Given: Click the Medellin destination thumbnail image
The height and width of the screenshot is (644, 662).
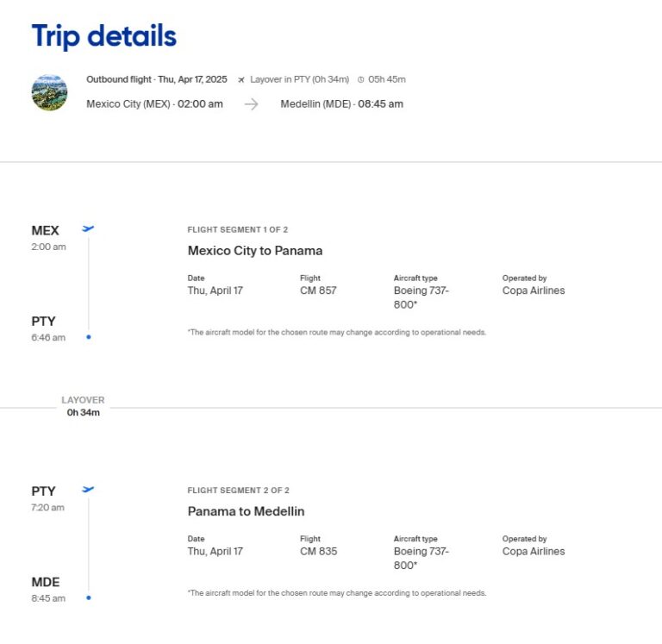Looking at the screenshot, I should [49, 92].
